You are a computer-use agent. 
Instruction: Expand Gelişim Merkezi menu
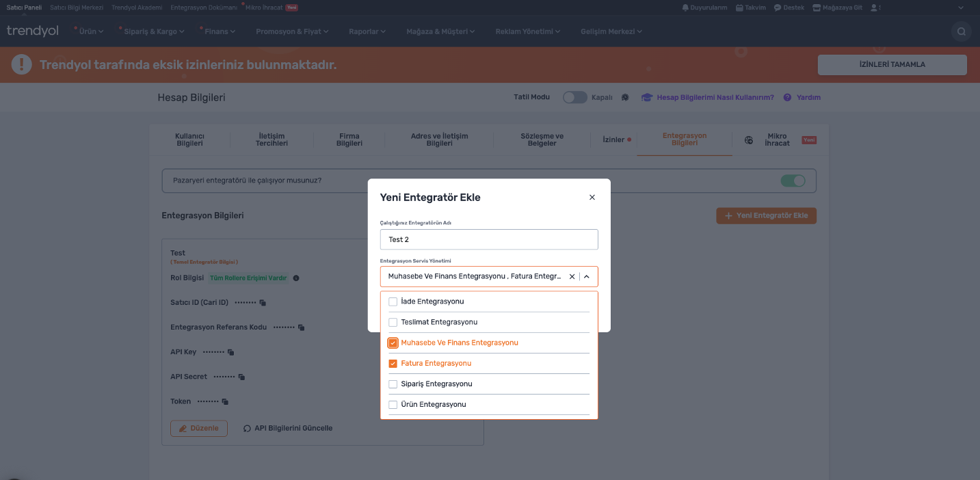(612, 31)
